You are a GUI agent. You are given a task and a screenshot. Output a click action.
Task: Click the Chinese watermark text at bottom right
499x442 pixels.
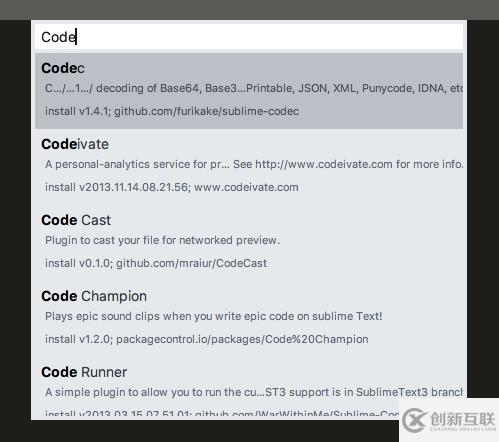(463, 419)
